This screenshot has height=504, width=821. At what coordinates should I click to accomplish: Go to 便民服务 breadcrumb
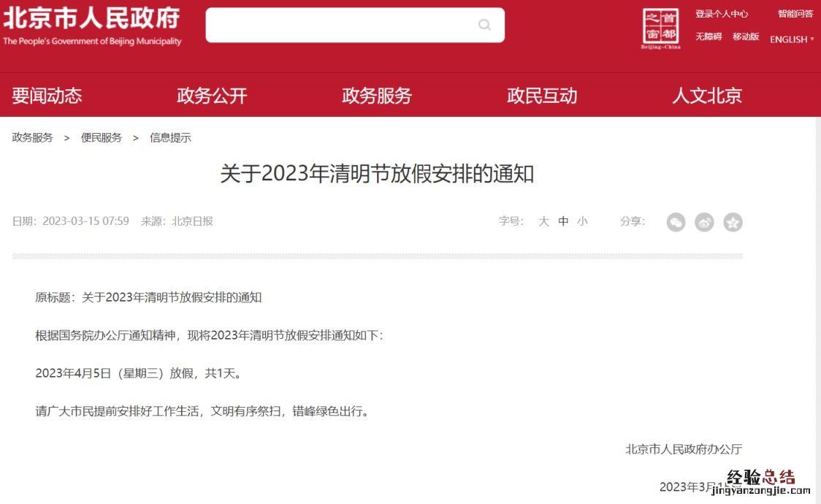[x=101, y=137]
